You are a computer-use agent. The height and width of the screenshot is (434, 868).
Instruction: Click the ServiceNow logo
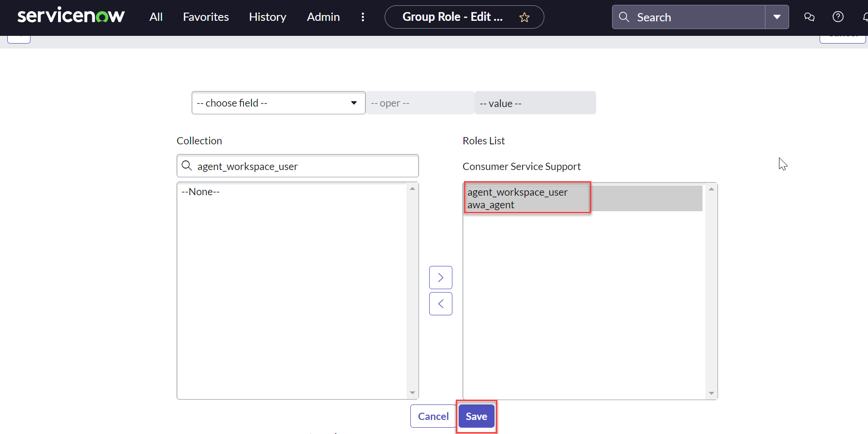pos(71,16)
